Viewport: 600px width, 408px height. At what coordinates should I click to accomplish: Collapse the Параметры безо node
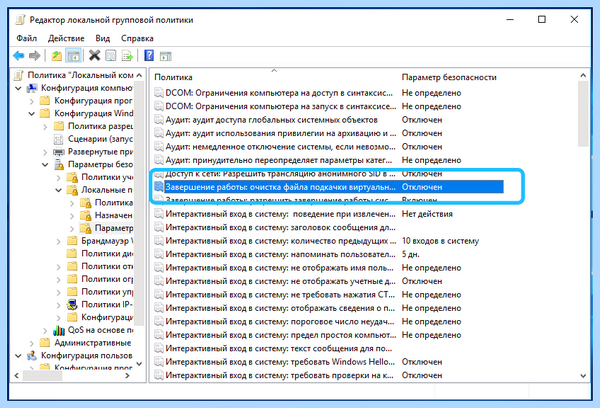click(x=45, y=165)
